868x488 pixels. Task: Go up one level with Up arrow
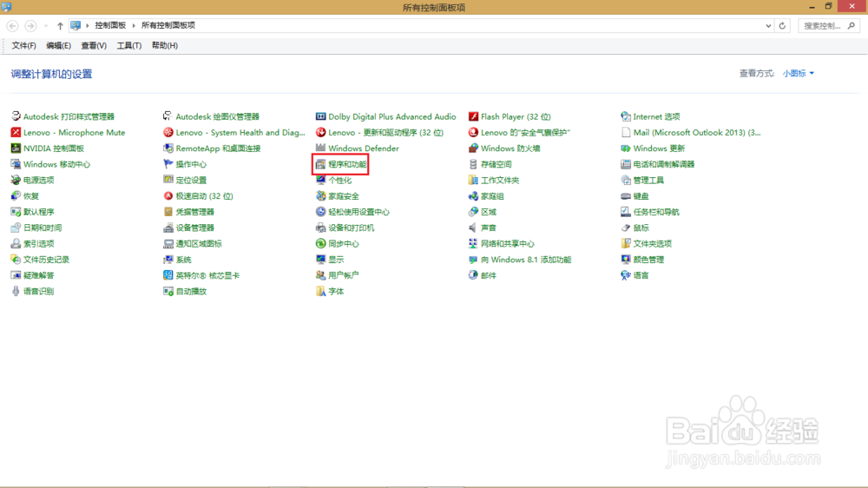60,25
